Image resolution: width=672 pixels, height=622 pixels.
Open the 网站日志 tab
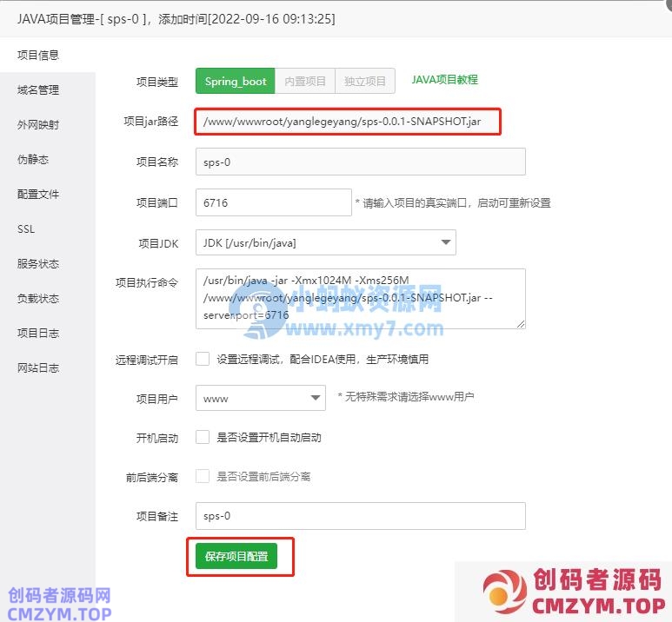(x=38, y=367)
